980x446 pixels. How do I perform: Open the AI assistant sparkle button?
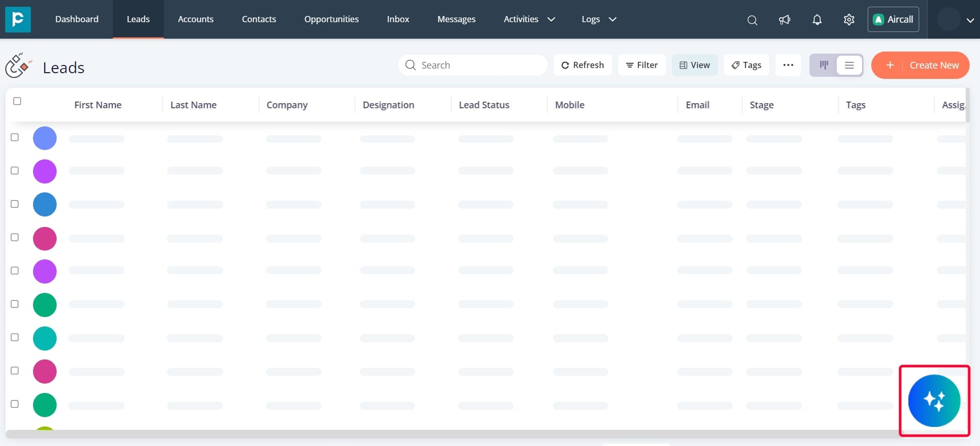[x=934, y=401]
